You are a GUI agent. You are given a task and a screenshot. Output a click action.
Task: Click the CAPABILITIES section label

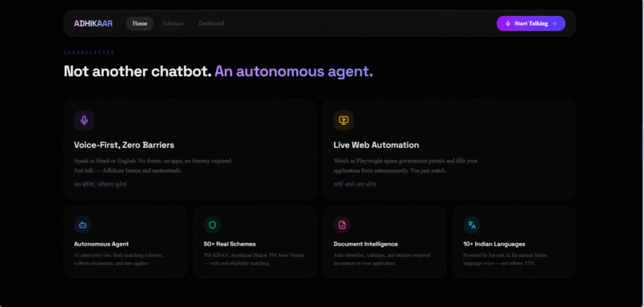click(89, 53)
